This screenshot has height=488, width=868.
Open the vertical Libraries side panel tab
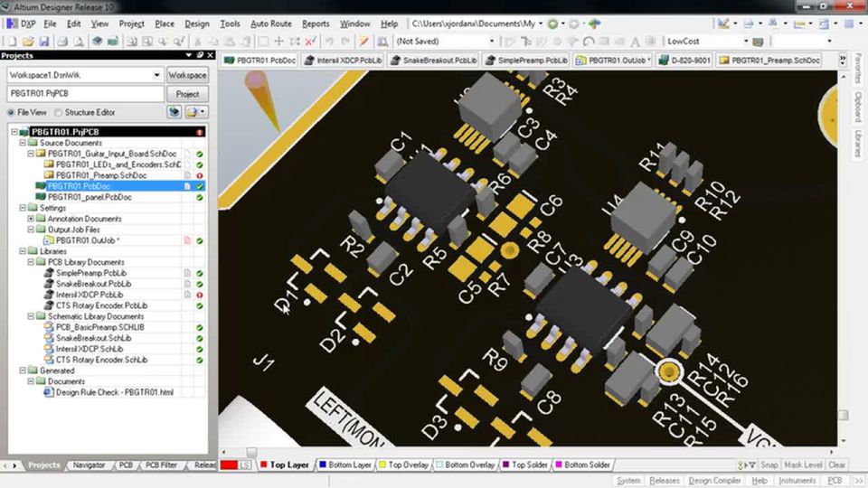click(857, 144)
